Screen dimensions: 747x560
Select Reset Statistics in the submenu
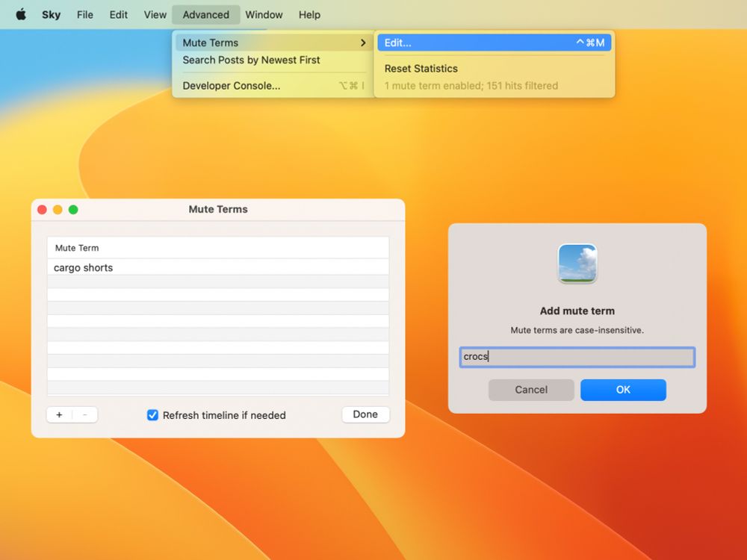(x=421, y=69)
